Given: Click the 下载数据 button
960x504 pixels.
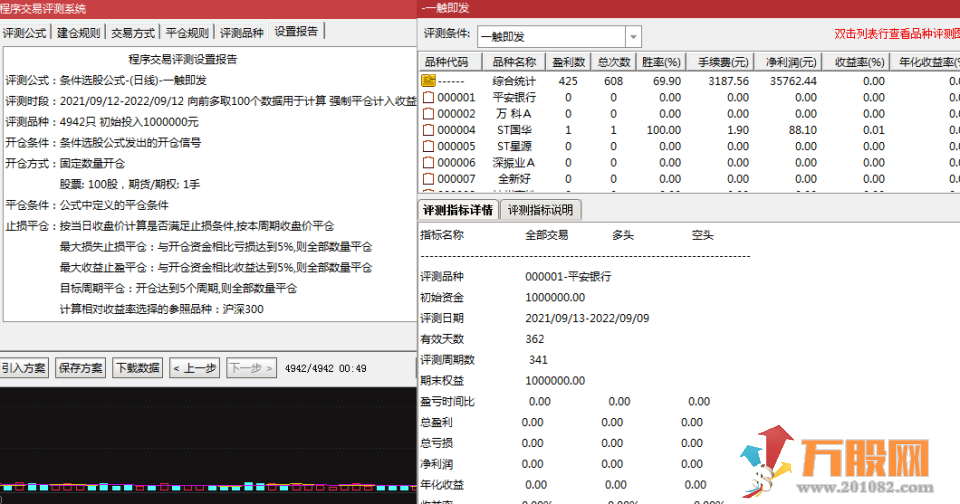Looking at the screenshot, I should click(x=137, y=368).
